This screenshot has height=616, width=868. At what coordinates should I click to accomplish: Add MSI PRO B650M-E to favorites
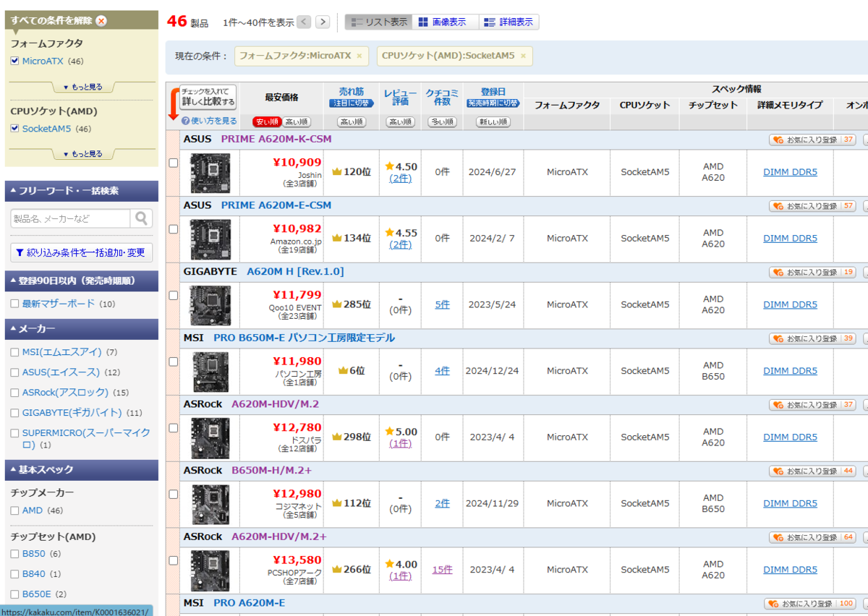(812, 338)
